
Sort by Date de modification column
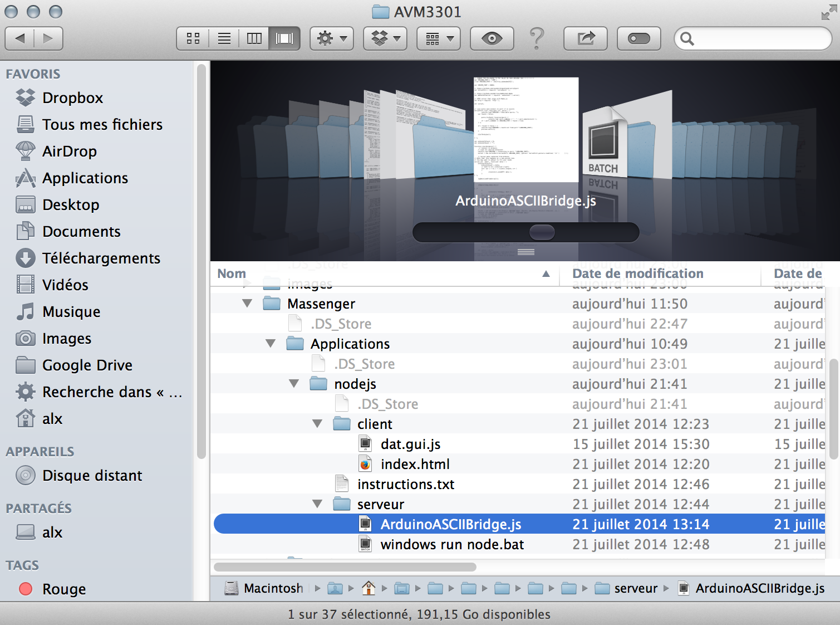pos(638,274)
